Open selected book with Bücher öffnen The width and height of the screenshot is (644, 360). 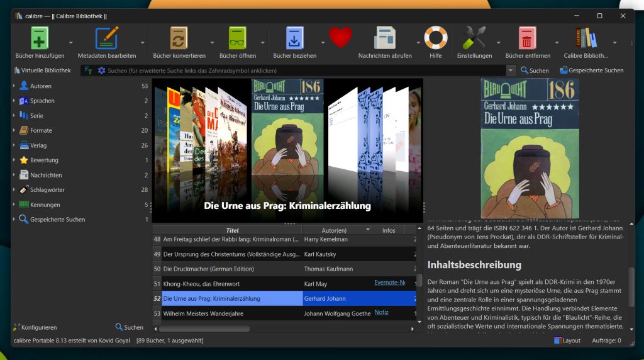238,38
